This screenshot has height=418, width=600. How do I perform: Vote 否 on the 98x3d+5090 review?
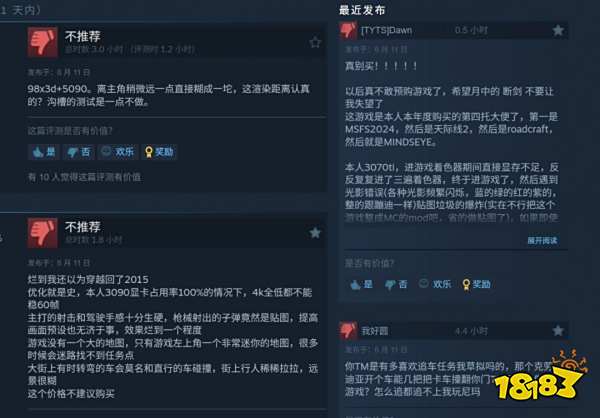pos(78,152)
